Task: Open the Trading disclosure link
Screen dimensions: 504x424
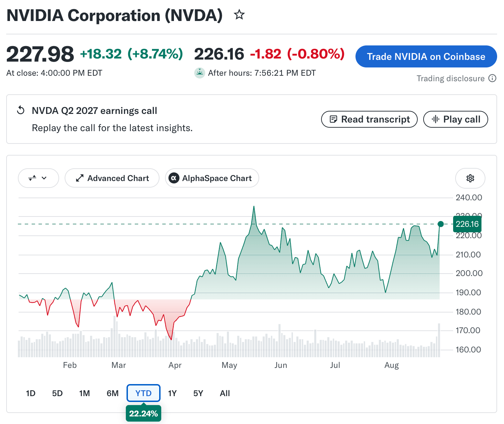Action: [x=450, y=78]
